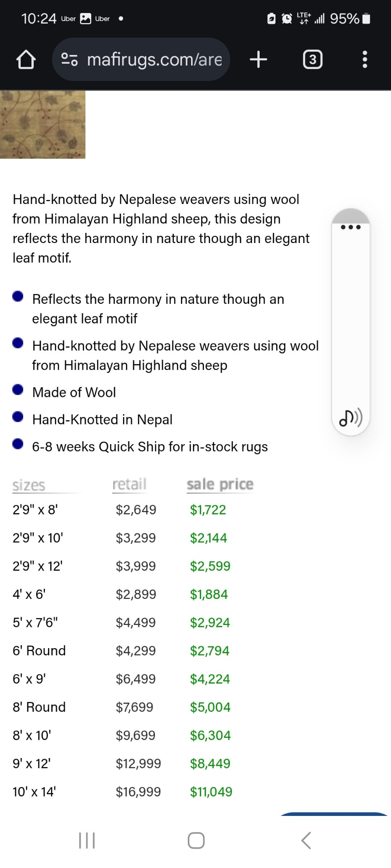Tap the rug pattern thumbnail image
Screen dimensions: 391x868
click(x=42, y=124)
